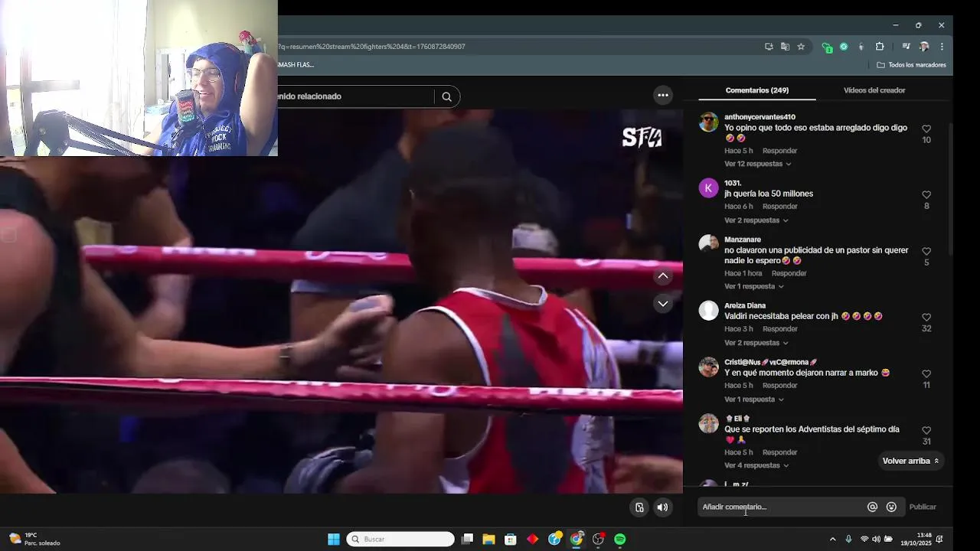Open Microsoft Store from the taskbar
The image size is (980, 551).
point(511,540)
